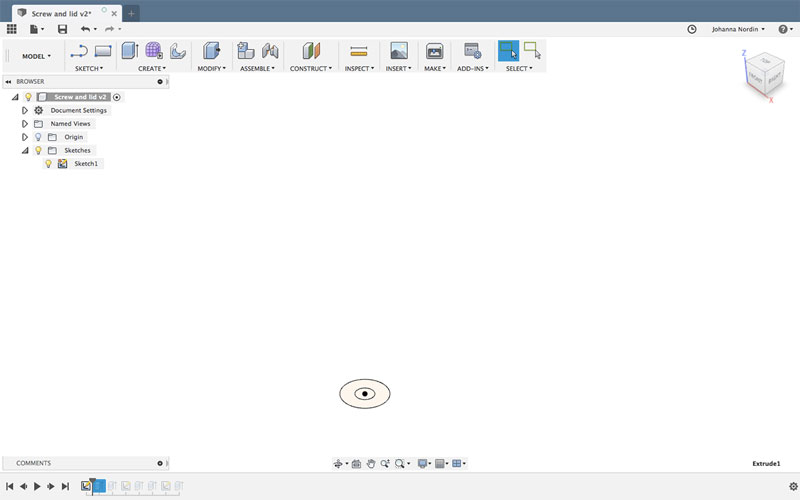800x500 pixels.
Task: Expand the Named Views node
Action: tap(24, 123)
